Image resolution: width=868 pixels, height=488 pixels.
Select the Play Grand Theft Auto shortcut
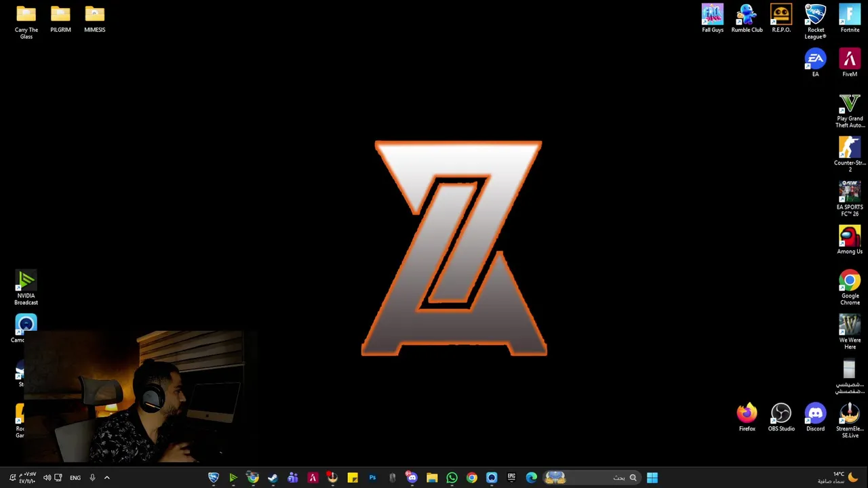tap(850, 111)
